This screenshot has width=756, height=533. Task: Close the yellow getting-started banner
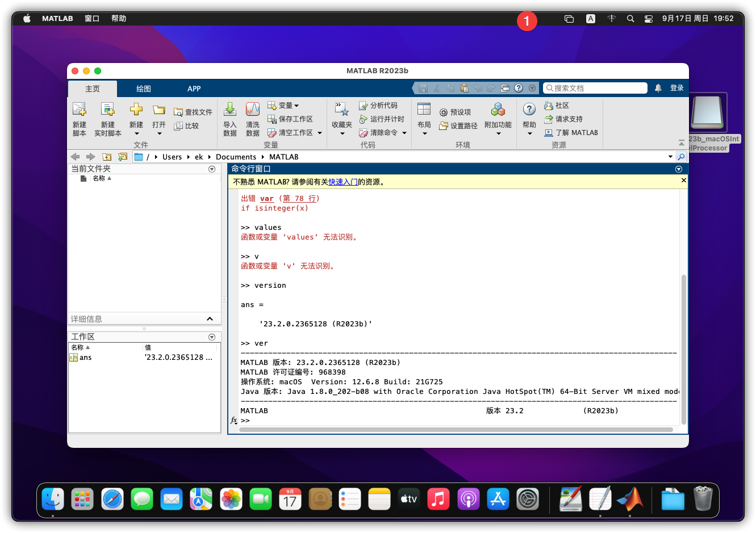click(684, 180)
